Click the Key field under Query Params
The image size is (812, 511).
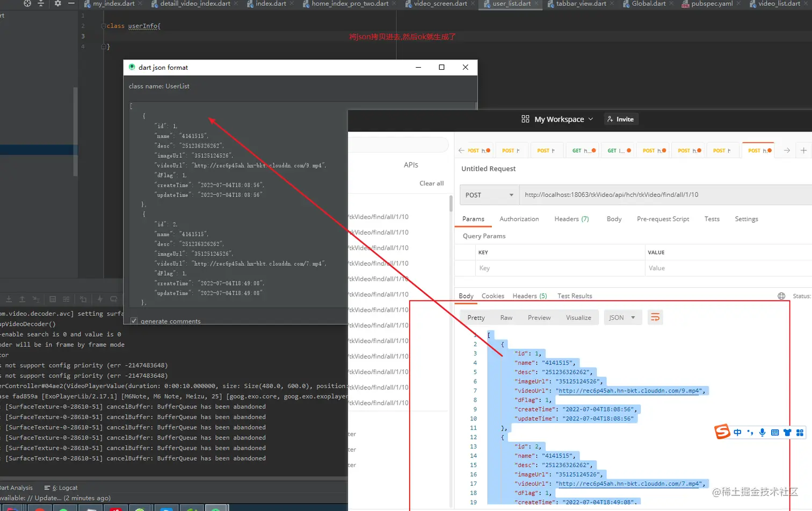click(x=560, y=268)
